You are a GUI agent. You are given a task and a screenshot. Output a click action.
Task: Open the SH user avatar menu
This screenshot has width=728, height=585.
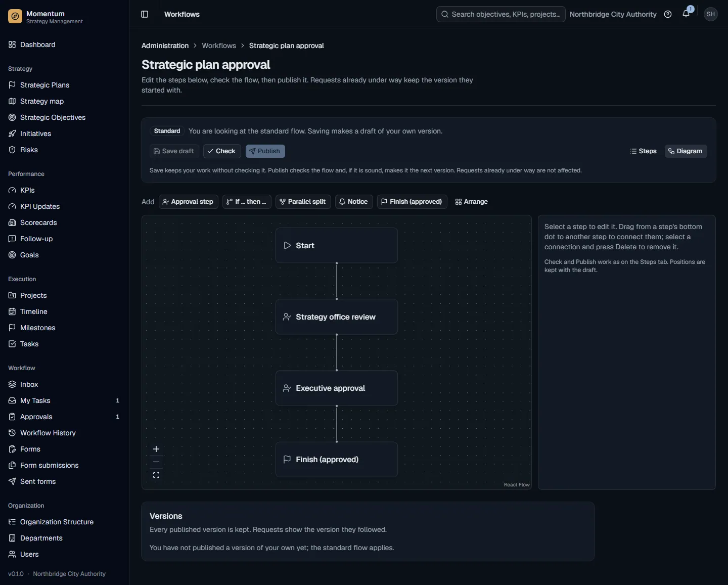click(711, 14)
